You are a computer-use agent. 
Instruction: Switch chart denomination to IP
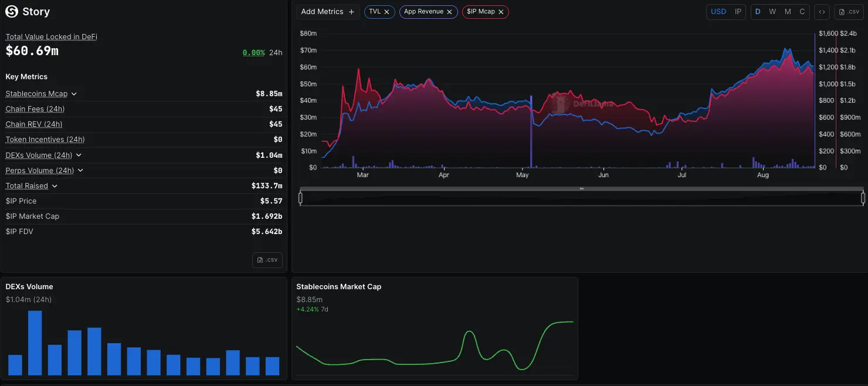click(x=738, y=12)
